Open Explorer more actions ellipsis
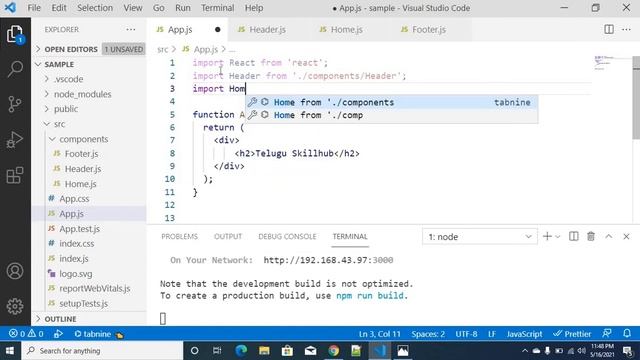Image resolution: width=640 pixels, height=360 pixels. [131, 29]
